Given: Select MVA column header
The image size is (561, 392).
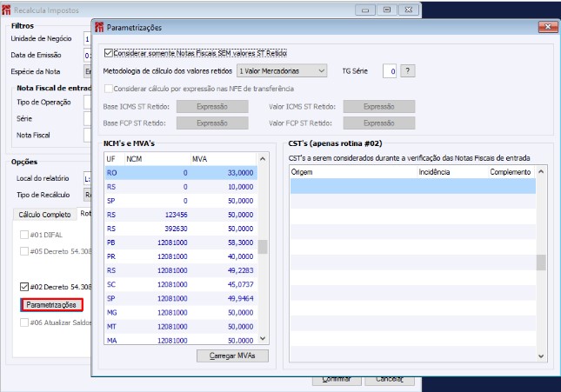Looking at the screenshot, I should click(224, 159).
